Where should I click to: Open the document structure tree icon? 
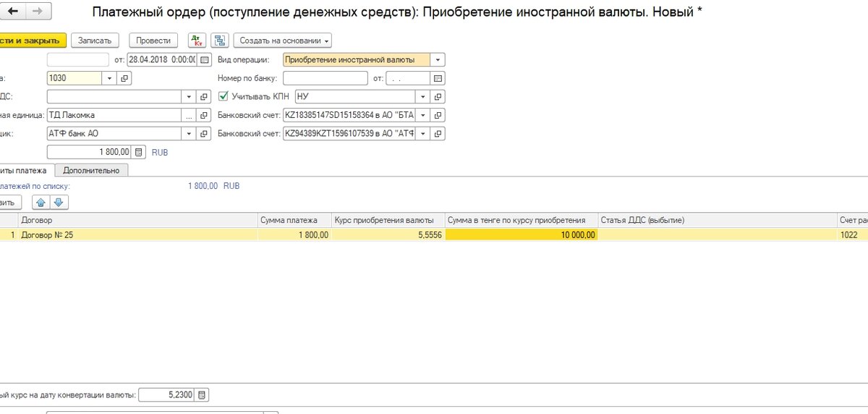(219, 41)
